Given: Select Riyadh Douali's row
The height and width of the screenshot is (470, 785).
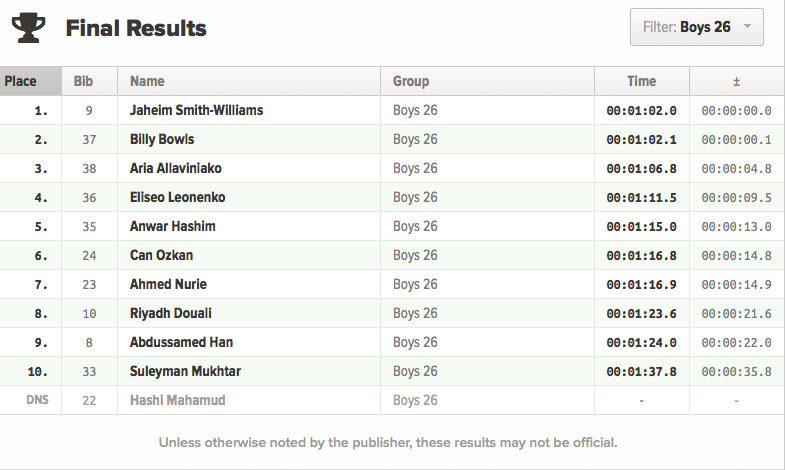Looking at the screenshot, I should pyautogui.click(x=169, y=313).
